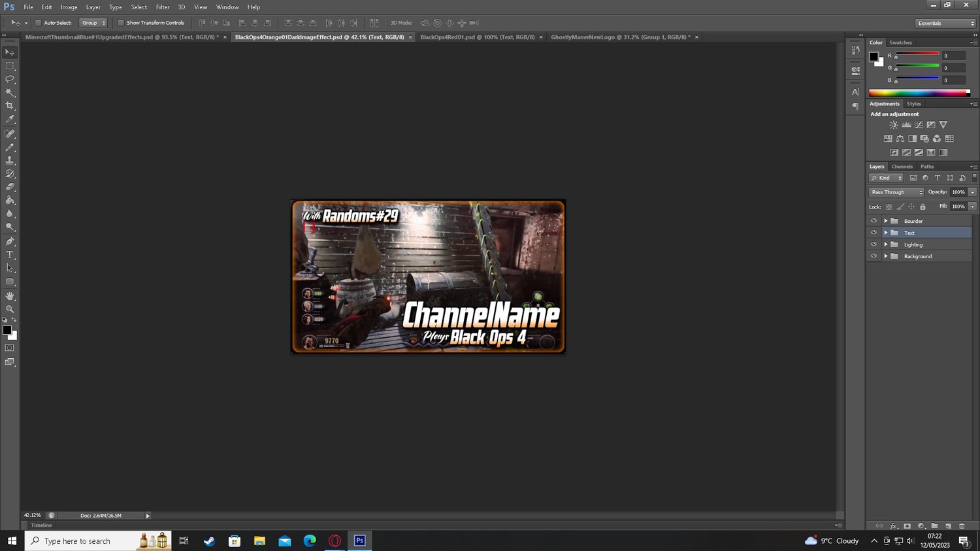This screenshot has height=551, width=980.
Task: Add a Curves adjustment
Action: (x=919, y=125)
